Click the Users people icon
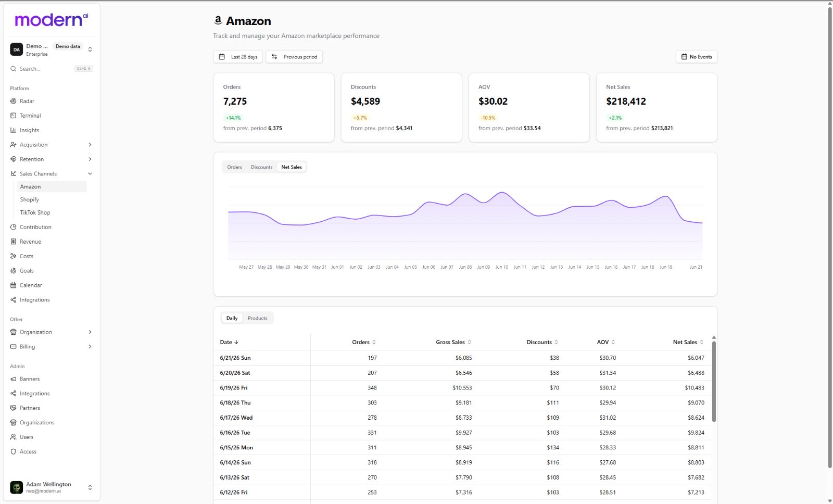Viewport: 833px width, 504px height. (x=14, y=437)
